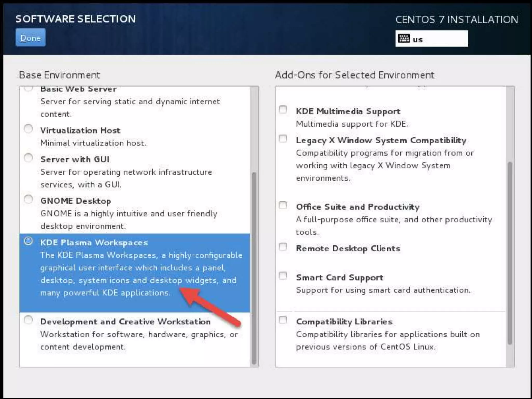
Task: Click the keyboard layout icon
Action: point(404,39)
